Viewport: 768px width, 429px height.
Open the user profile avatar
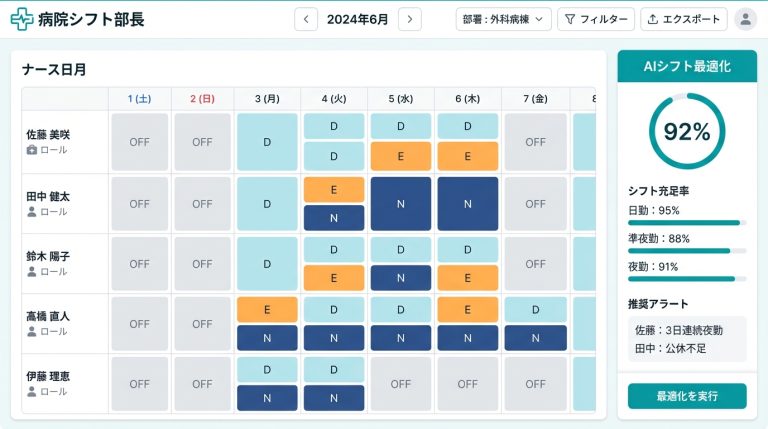pos(745,19)
